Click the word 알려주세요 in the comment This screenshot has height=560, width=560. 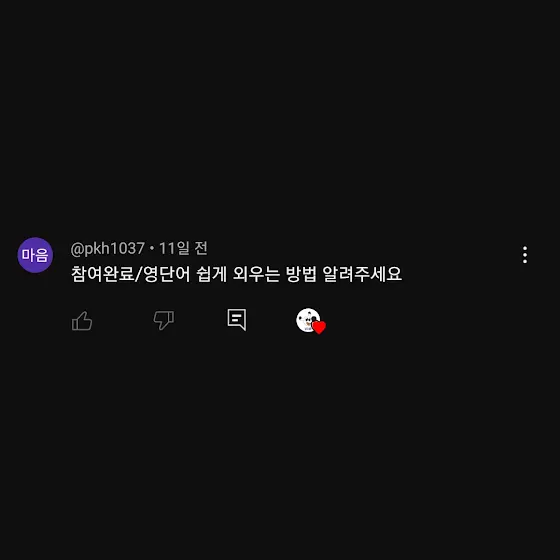pyautogui.click(x=362, y=274)
